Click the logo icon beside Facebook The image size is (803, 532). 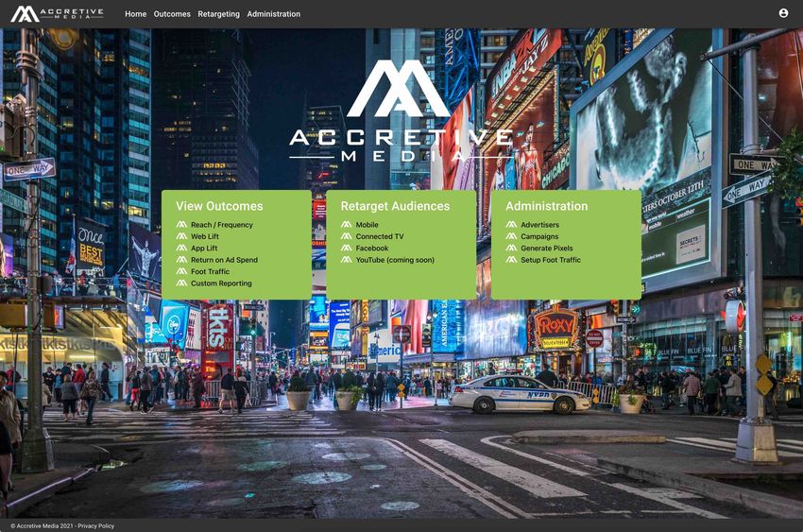pos(347,249)
